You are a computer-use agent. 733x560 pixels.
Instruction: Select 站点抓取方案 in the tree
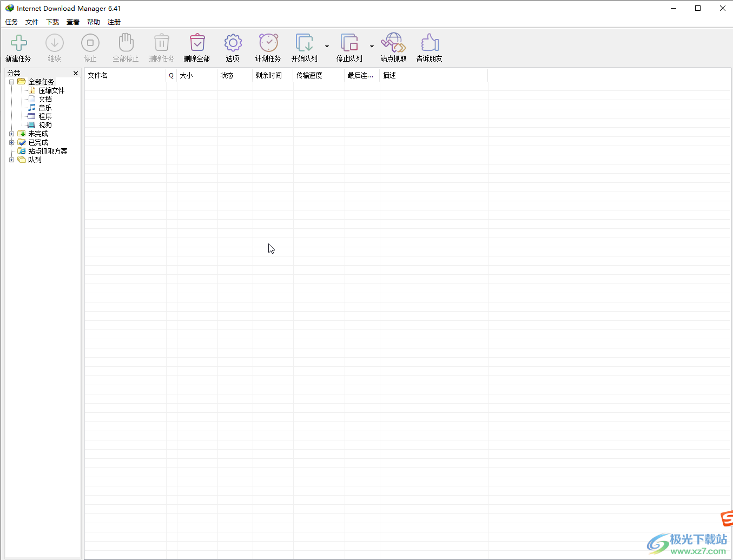pos(48,151)
